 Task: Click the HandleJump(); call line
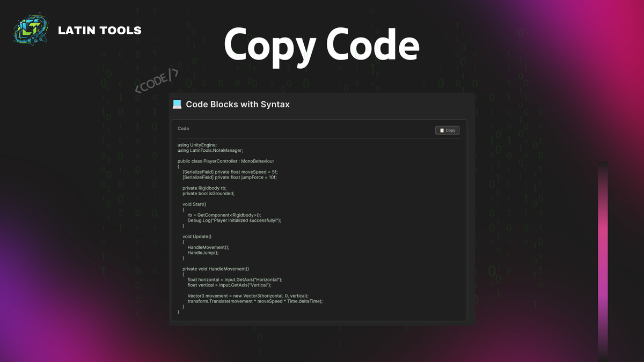tap(203, 253)
